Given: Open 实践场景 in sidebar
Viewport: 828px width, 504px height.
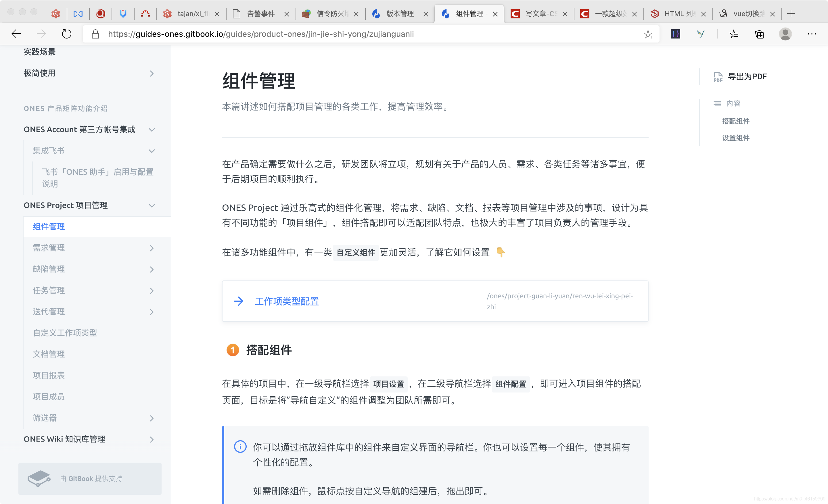Looking at the screenshot, I should point(39,52).
